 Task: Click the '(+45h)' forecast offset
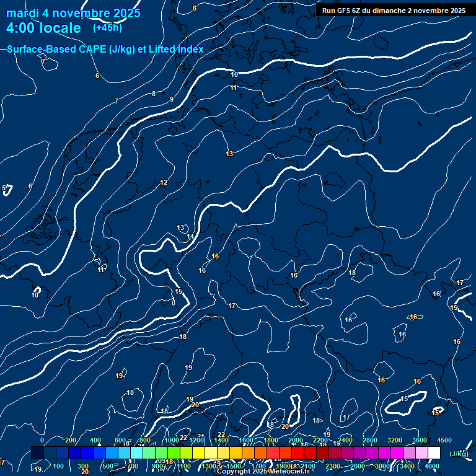click(x=107, y=28)
